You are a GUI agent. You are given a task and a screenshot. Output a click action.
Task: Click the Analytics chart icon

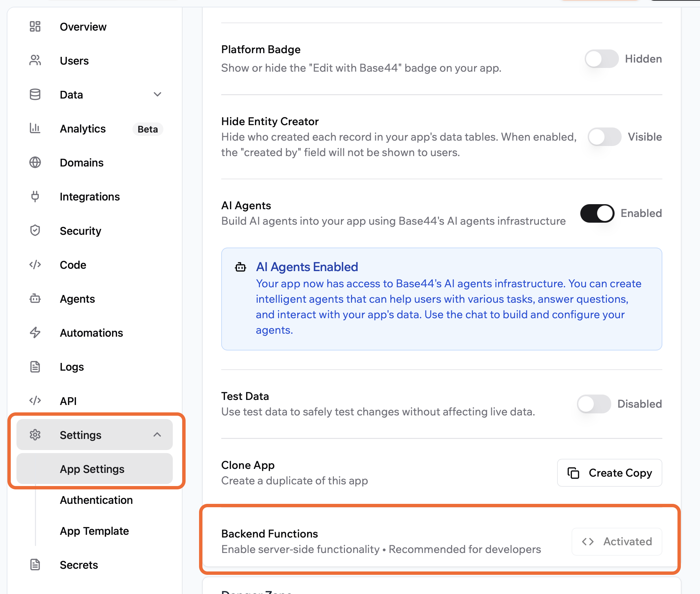click(x=35, y=128)
